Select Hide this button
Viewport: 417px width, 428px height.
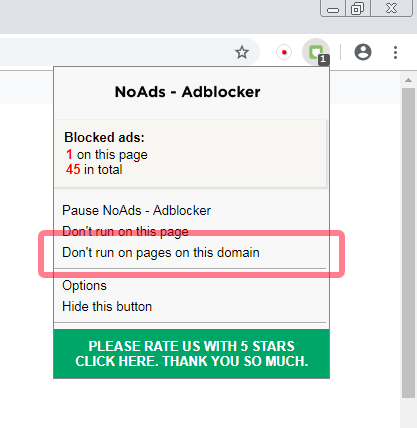click(x=107, y=306)
